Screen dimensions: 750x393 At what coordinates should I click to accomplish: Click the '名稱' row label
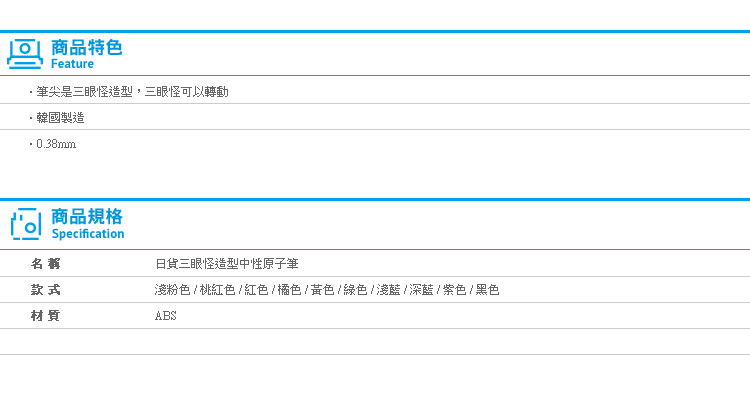point(45,263)
